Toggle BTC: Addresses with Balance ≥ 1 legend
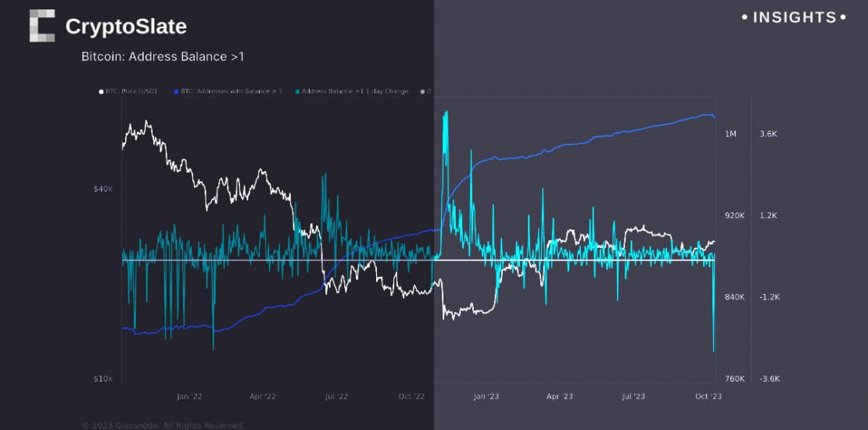The height and width of the screenshot is (430, 868). 231,91
